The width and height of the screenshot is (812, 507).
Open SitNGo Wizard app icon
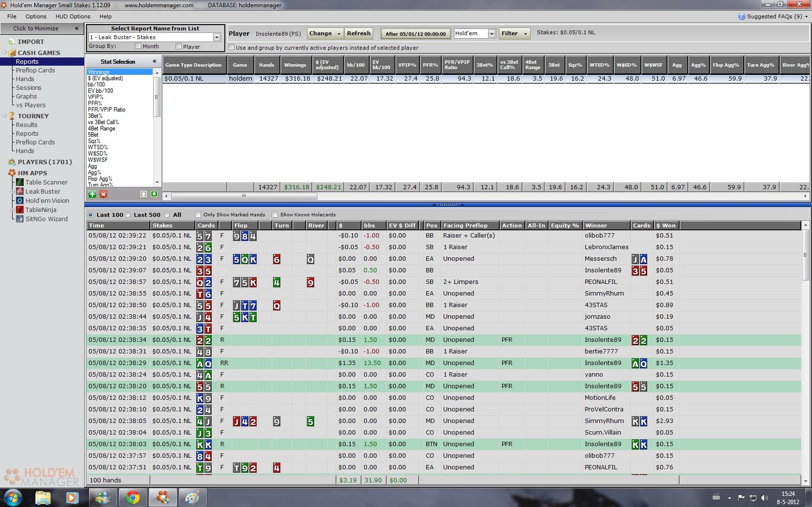(x=20, y=219)
